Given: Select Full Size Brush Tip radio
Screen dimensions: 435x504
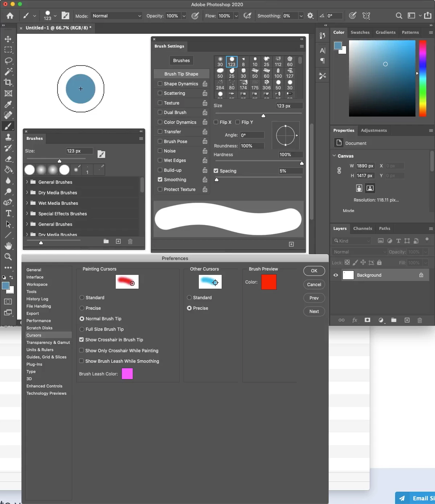Looking at the screenshot, I should coord(82,329).
